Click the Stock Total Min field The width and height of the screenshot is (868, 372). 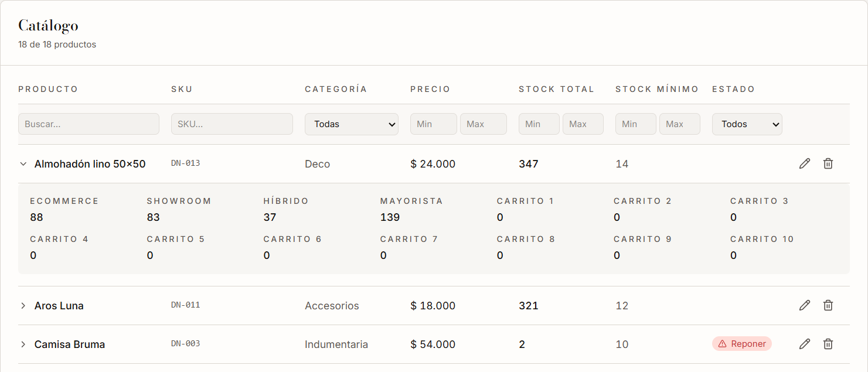[539, 124]
